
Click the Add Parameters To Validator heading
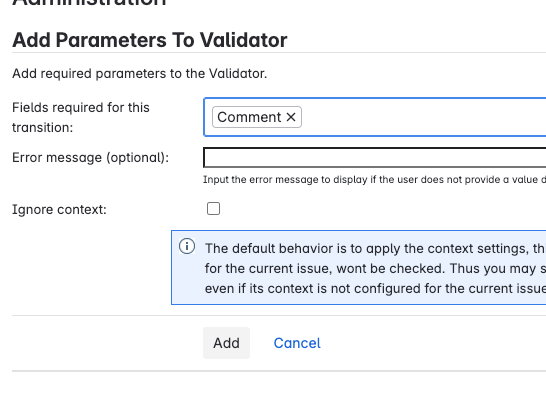pos(150,40)
